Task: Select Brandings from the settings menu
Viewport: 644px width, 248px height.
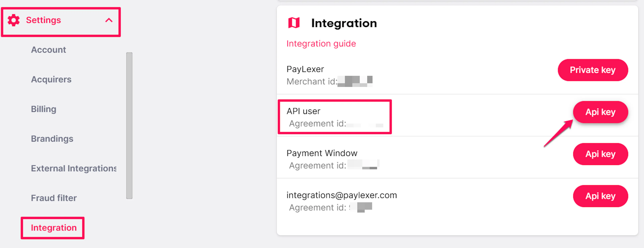Action: pos(52,139)
